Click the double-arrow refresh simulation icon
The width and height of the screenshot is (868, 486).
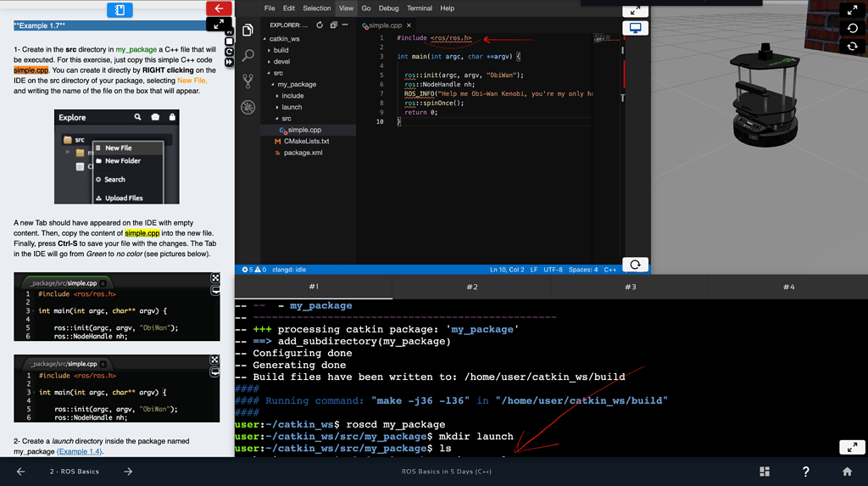[x=852, y=46]
